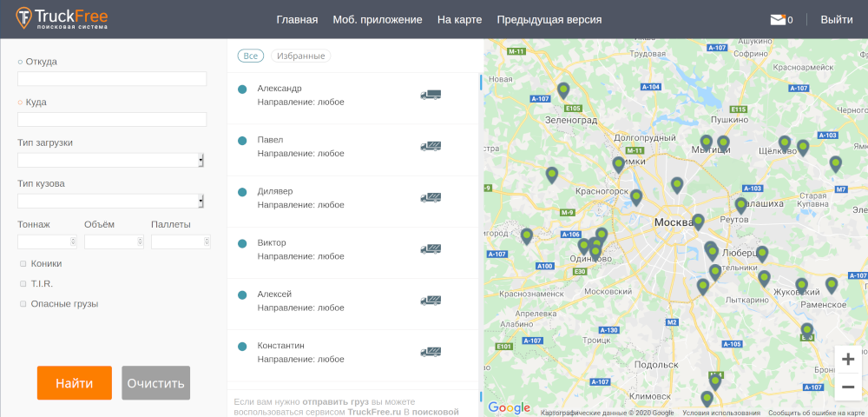Open the messages envelope icon

777,19
